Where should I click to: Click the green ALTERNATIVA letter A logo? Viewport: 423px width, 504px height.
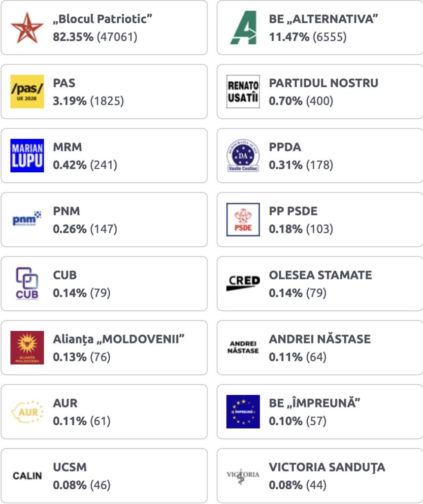click(x=243, y=28)
